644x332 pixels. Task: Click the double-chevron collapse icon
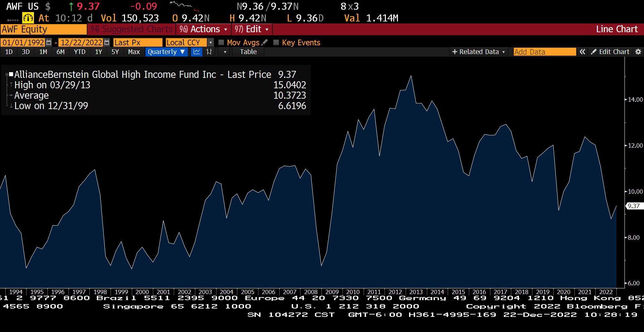pyautogui.click(x=582, y=52)
